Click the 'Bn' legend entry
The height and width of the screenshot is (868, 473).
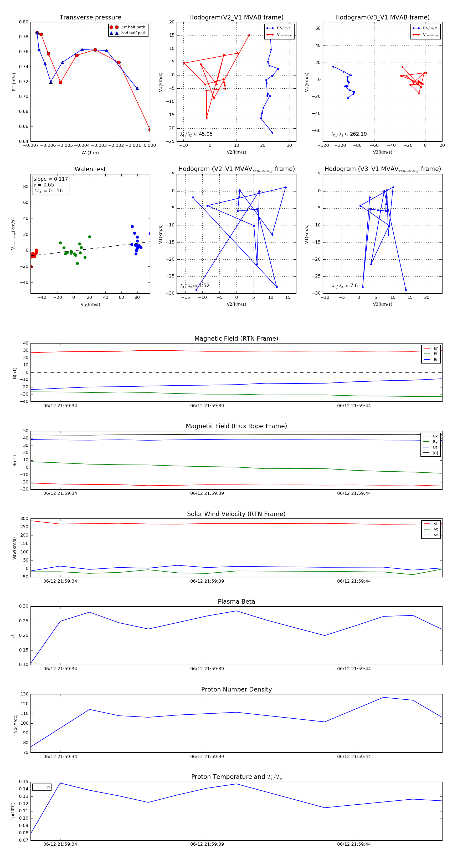[x=431, y=360]
